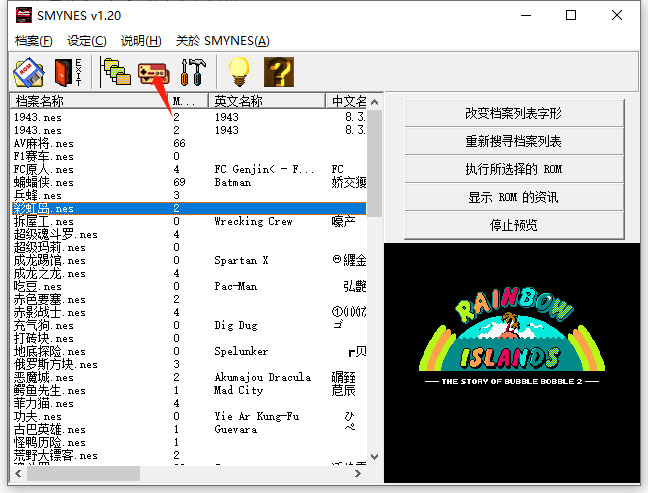The height and width of the screenshot is (493, 648).
Task: Select F1赛车.nes in the list
Action: coord(44,156)
